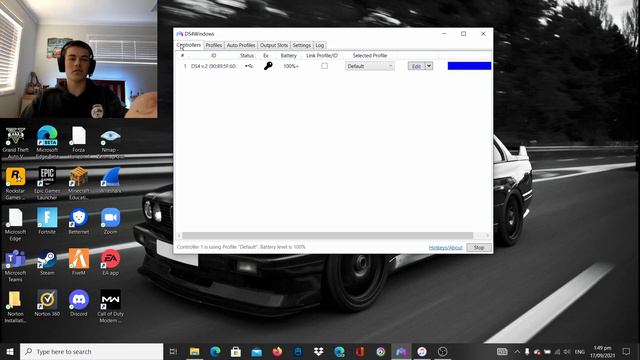
Task: Open the Selected Profile dropdown showing Default
Action: [x=370, y=66]
